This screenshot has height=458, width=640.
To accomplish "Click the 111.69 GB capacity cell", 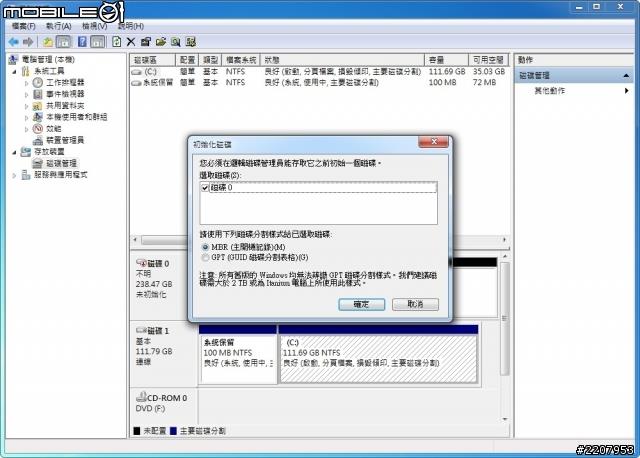I will click(x=447, y=71).
